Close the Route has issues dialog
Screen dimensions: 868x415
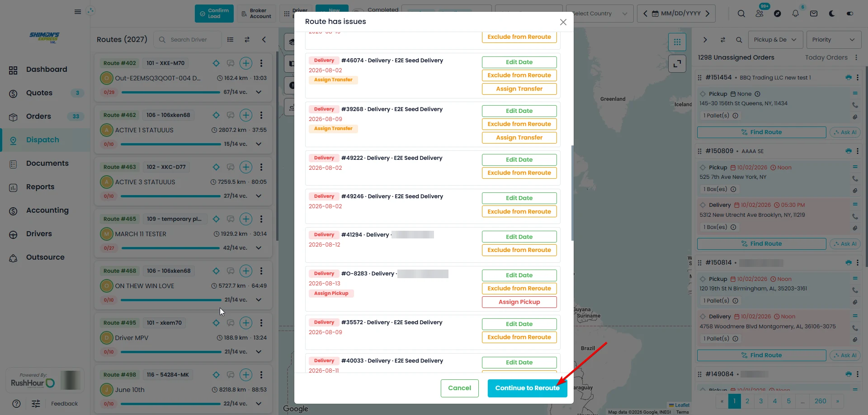click(563, 22)
